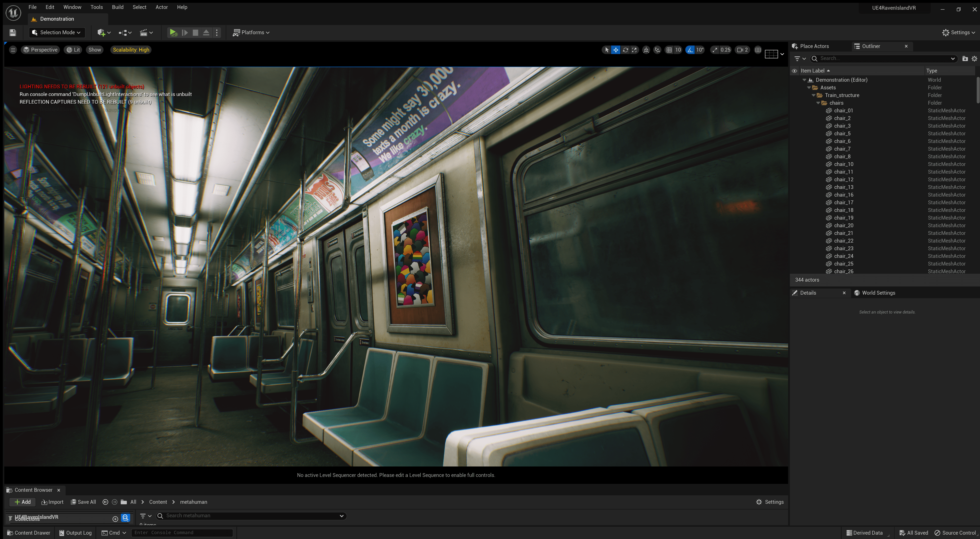The height and width of the screenshot is (539, 980).
Task: Toggle grid snapping icon in viewport
Action: tap(669, 50)
